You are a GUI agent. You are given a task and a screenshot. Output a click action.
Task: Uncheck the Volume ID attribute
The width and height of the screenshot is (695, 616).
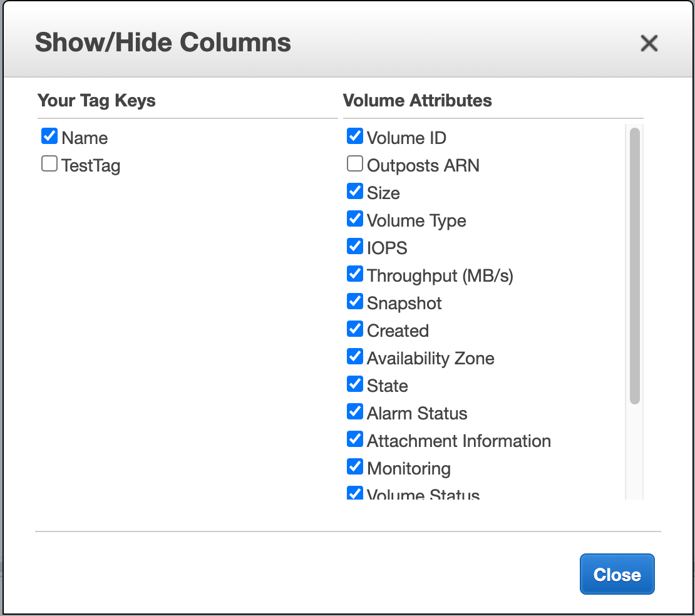(355, 136)
